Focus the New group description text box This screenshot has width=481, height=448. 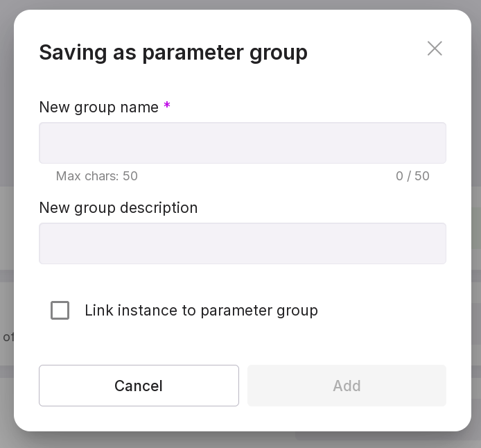[243, 243]
